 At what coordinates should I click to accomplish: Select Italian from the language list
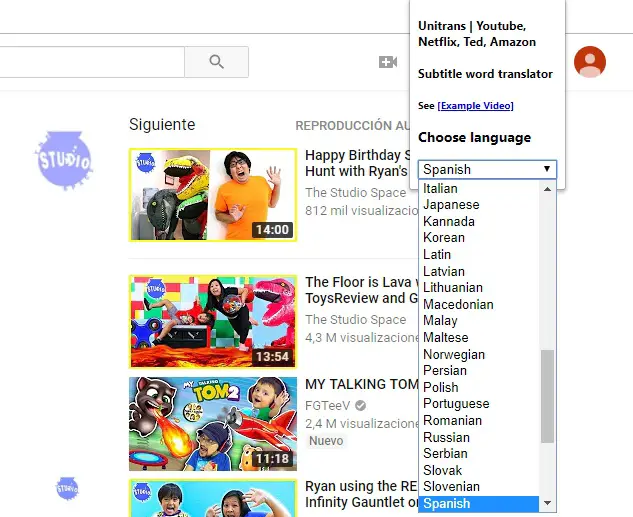tap(479, 188)
